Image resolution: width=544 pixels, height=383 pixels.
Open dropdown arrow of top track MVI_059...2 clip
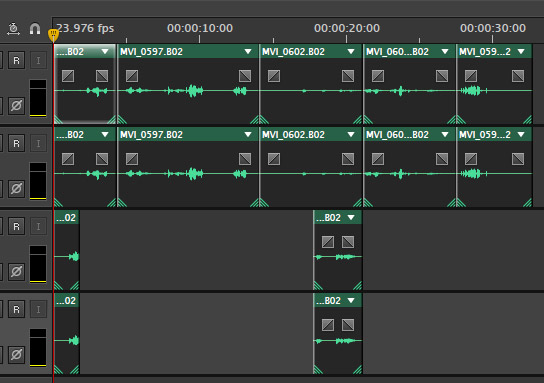point(521,52)
